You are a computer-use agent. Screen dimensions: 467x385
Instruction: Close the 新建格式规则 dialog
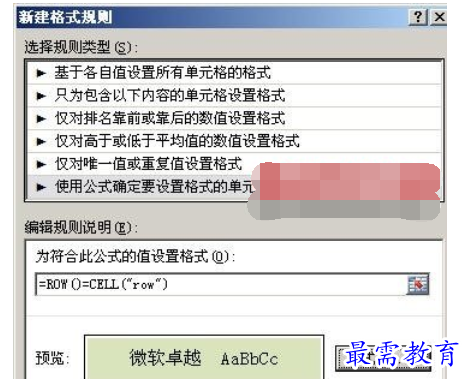pos(439,17)
